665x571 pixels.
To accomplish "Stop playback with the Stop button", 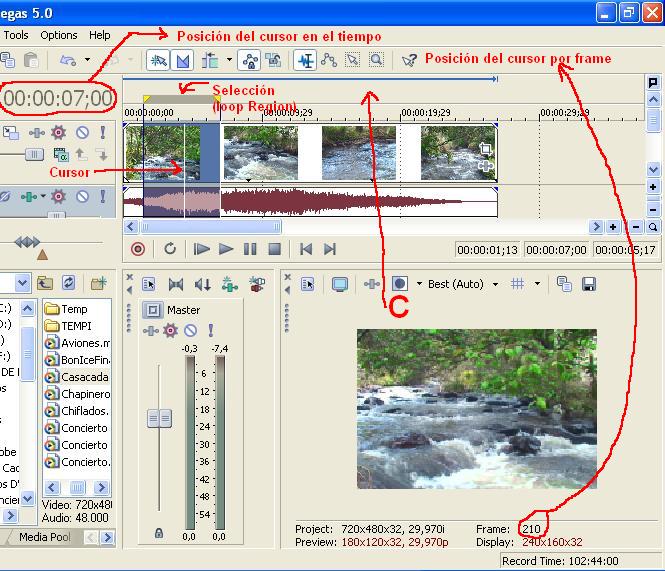I will [x=274, y=249].
